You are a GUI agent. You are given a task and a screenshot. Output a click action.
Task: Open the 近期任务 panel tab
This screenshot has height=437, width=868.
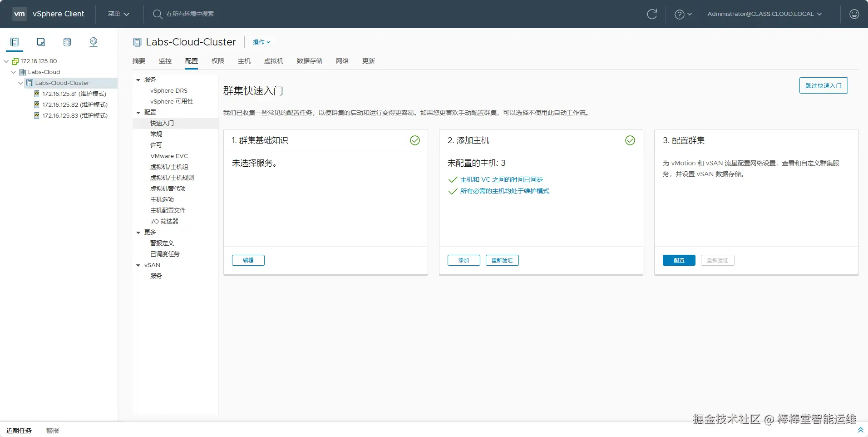coord(19,431)
